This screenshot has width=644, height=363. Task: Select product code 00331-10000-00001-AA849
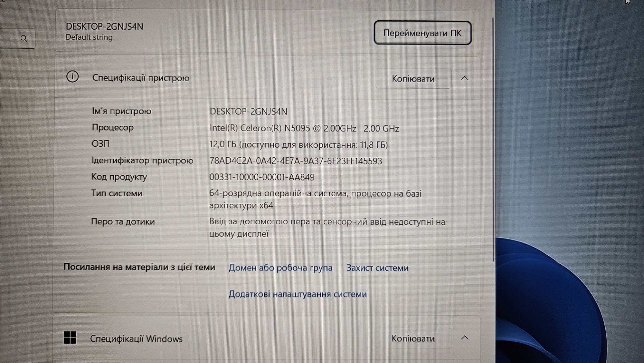click(x=262, y=177)
